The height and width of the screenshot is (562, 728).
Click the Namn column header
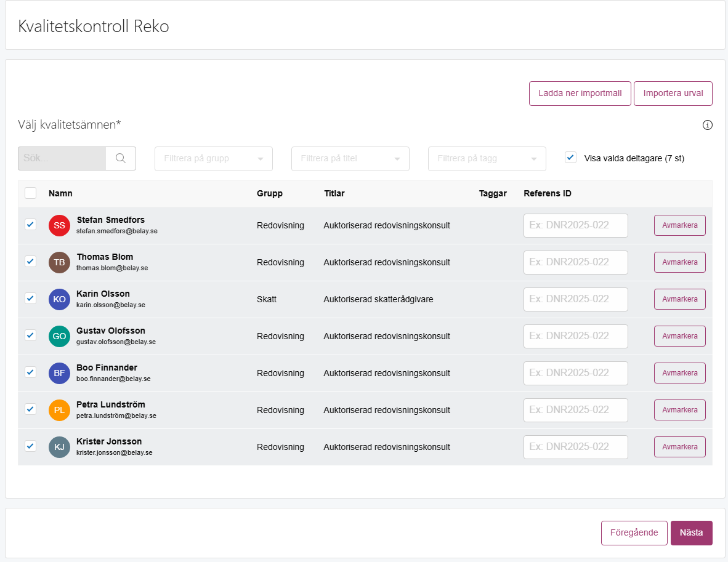[60, 193]
